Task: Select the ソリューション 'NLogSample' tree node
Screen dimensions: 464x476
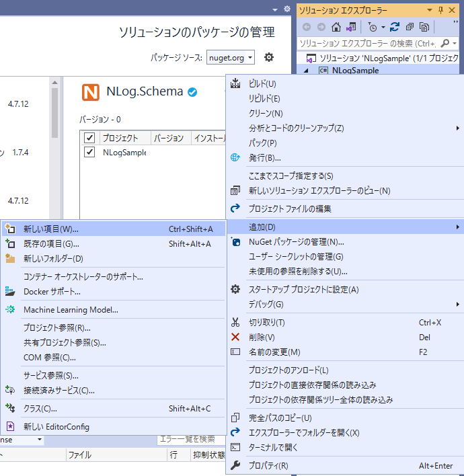Action: [382, 58]
